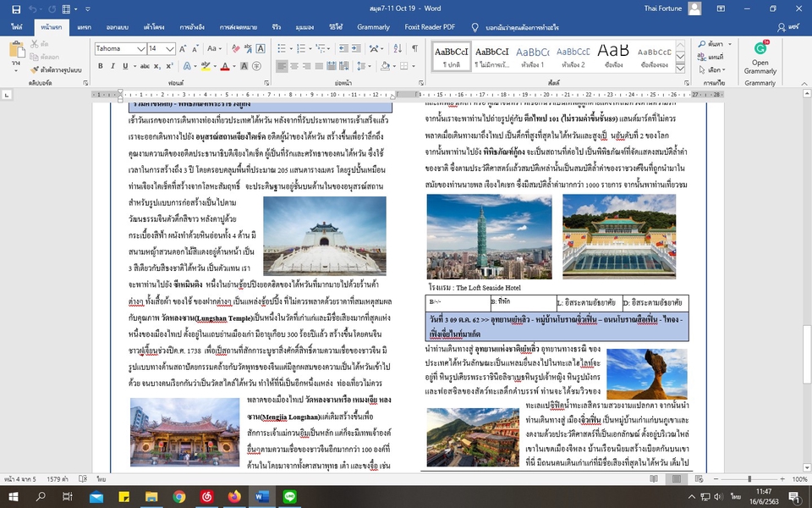The width and height of the screenshot is (812, 508).
Task: Open the font size 14 dropdown
Action: pos(170,49)
